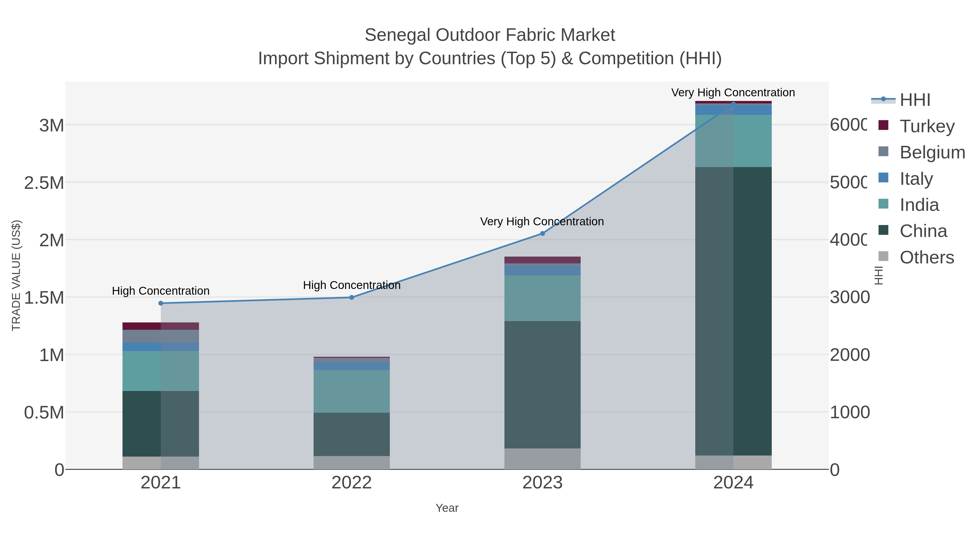The image size is (980, 551).
Task: Toggle the Others legend entry
Action: (x=916, y=257)
